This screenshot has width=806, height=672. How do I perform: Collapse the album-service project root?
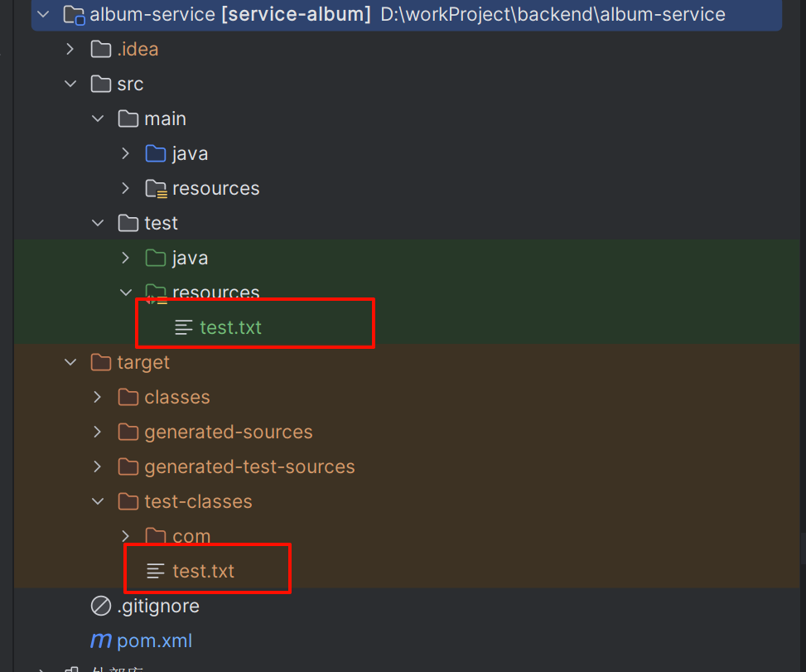coord(44,14)
